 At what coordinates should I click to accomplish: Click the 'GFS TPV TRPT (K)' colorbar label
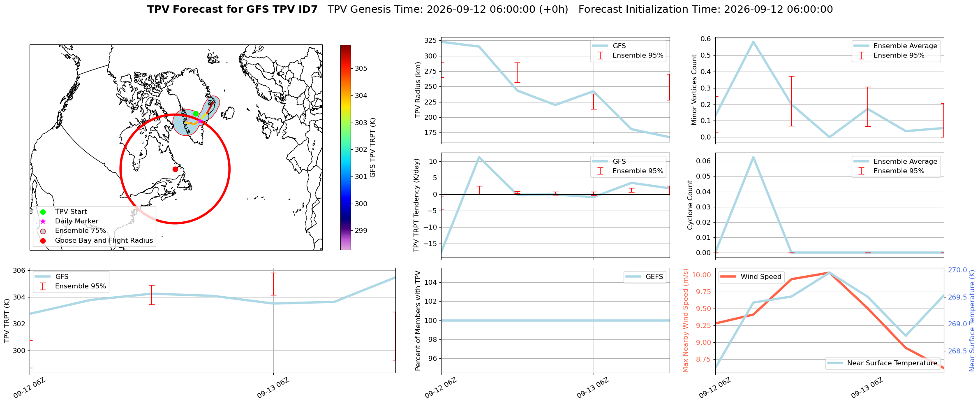pos(373,148)
